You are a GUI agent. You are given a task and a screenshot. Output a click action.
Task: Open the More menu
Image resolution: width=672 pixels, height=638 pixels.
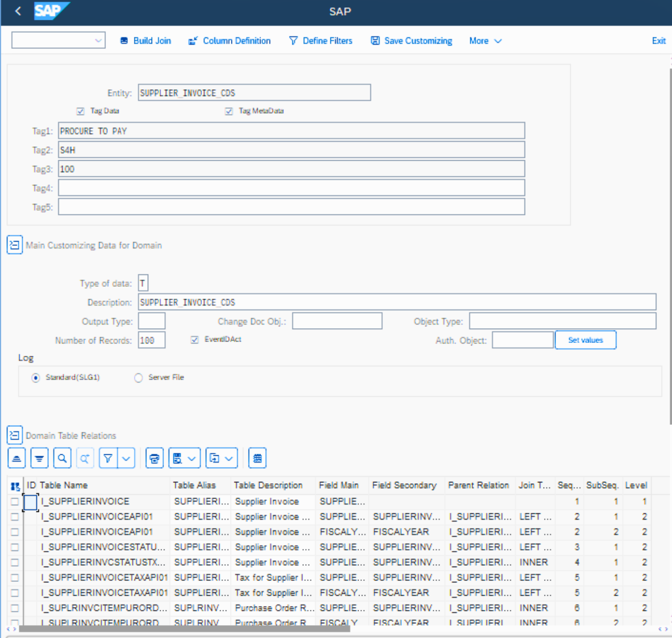485,41
